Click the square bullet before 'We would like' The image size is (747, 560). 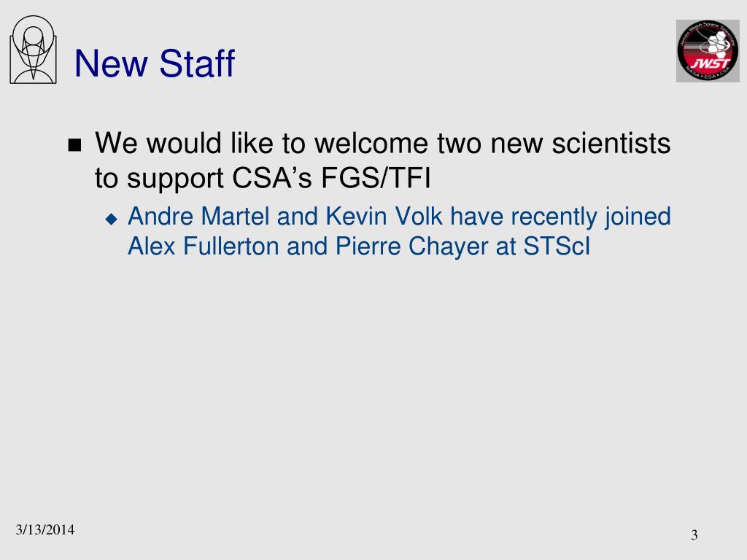[x=75, y=145]
